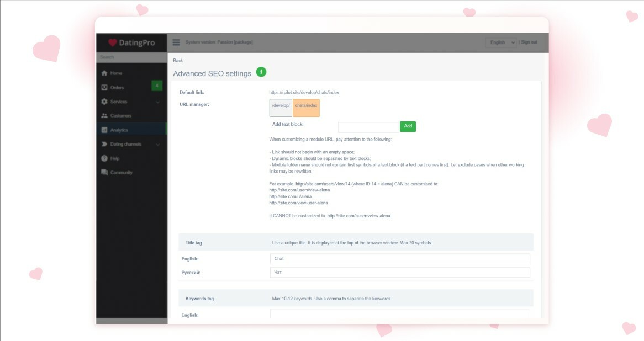Select the /develop/ URL block
This screenshot has height=341, width=644.
(x=280, y=108)
